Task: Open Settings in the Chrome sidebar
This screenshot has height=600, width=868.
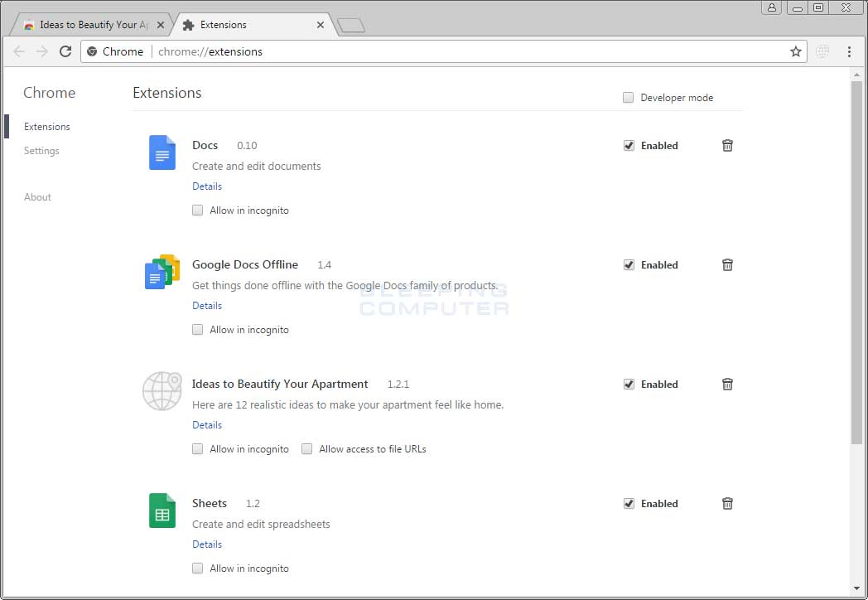Action: click(x=41, y=151)
